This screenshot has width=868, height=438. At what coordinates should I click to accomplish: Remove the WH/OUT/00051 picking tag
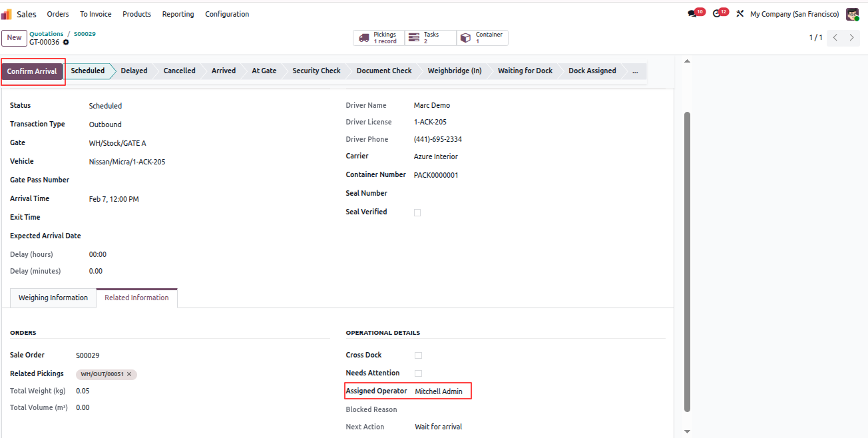click(x=129, y=374)
